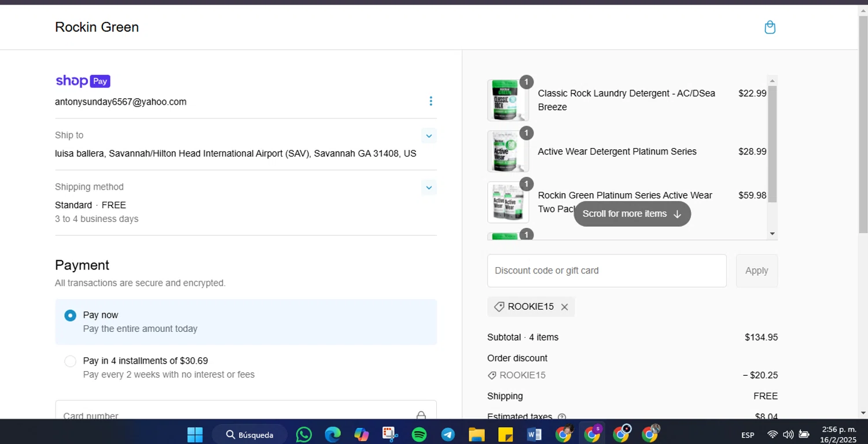868x444 pixels.
Task: Open Snipping Tool from the taskbar
Action: [390, 434]
